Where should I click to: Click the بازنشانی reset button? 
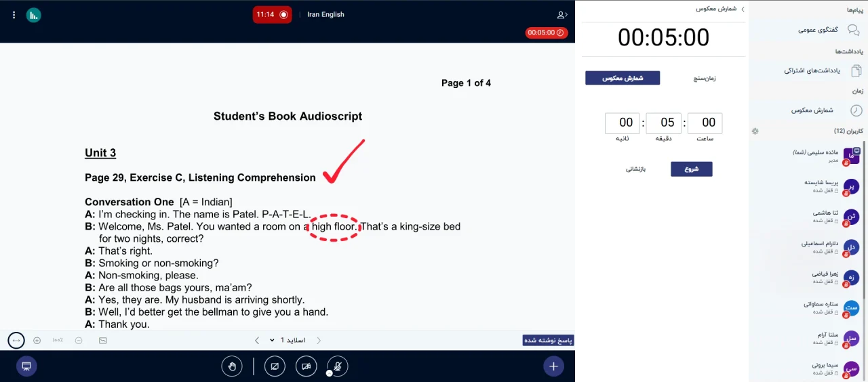(x=635, y=169)
